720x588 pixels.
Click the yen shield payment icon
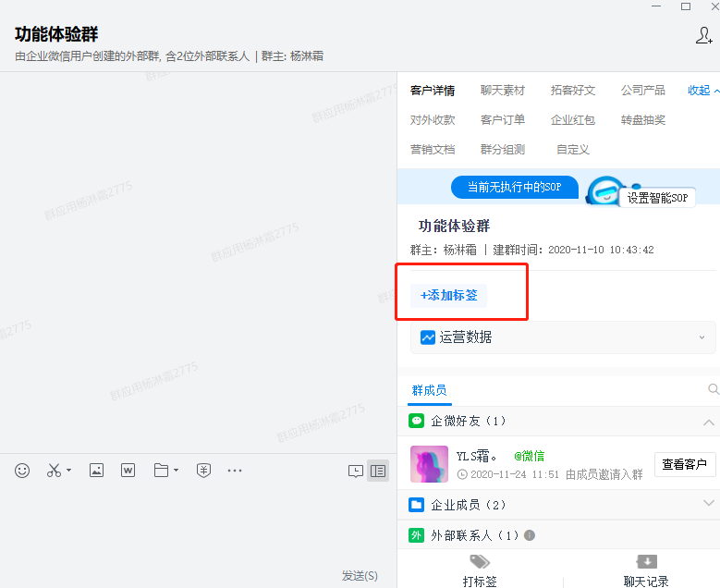pyautogui.click(x=203, y=471)
